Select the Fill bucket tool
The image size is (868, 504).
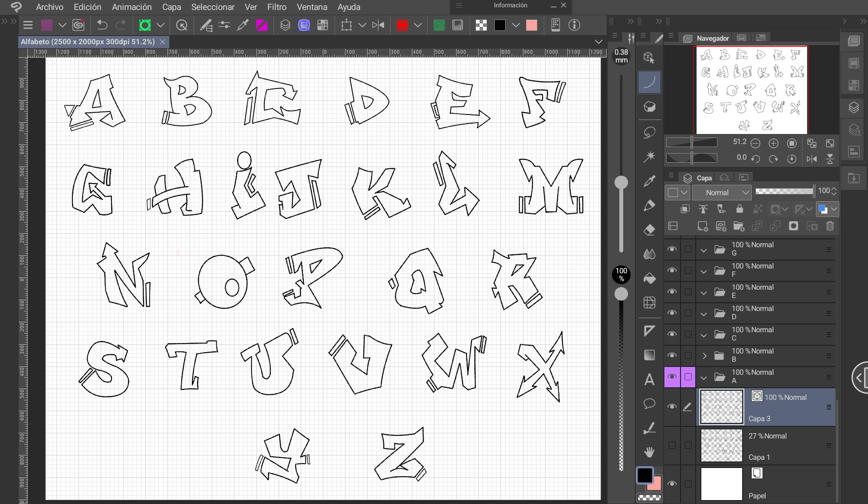649,278
